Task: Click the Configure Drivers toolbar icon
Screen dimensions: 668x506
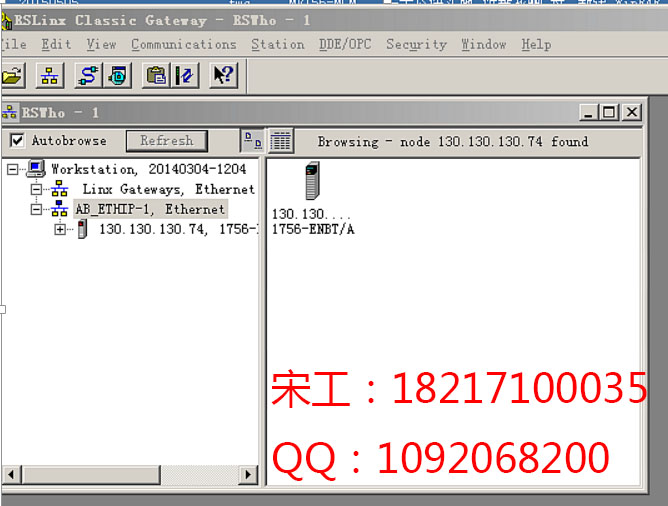Action: click(89, 75)
